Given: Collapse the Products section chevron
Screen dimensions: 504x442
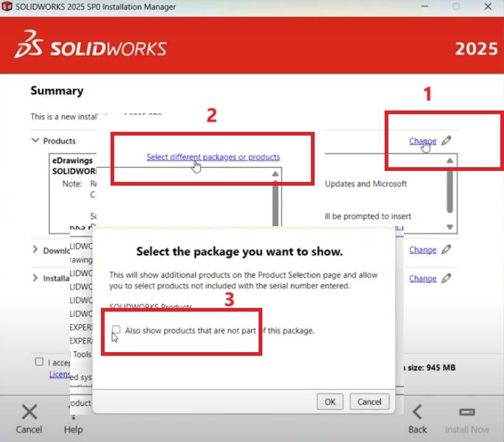Looking at the screenshot, I should coord(35,141).
